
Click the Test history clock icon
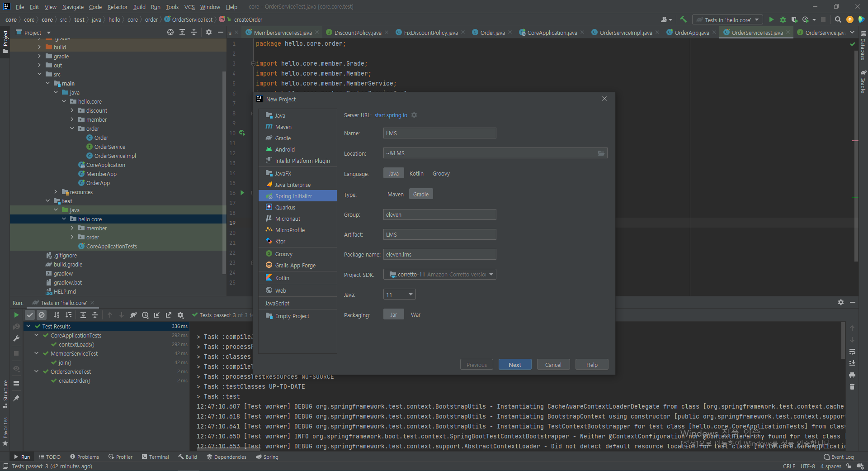pyautogui.click(x=145, y=315)
